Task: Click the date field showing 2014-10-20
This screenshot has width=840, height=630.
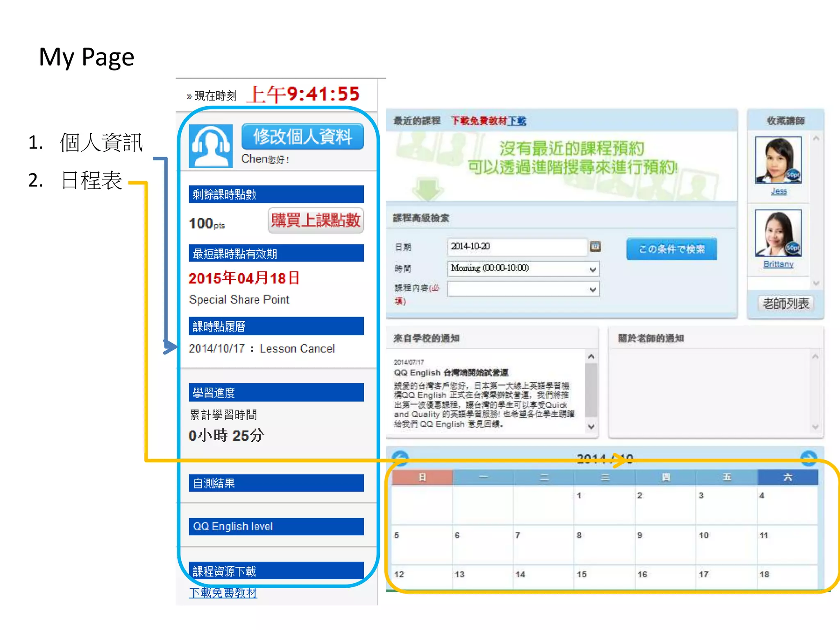Action: coord(517,247)
